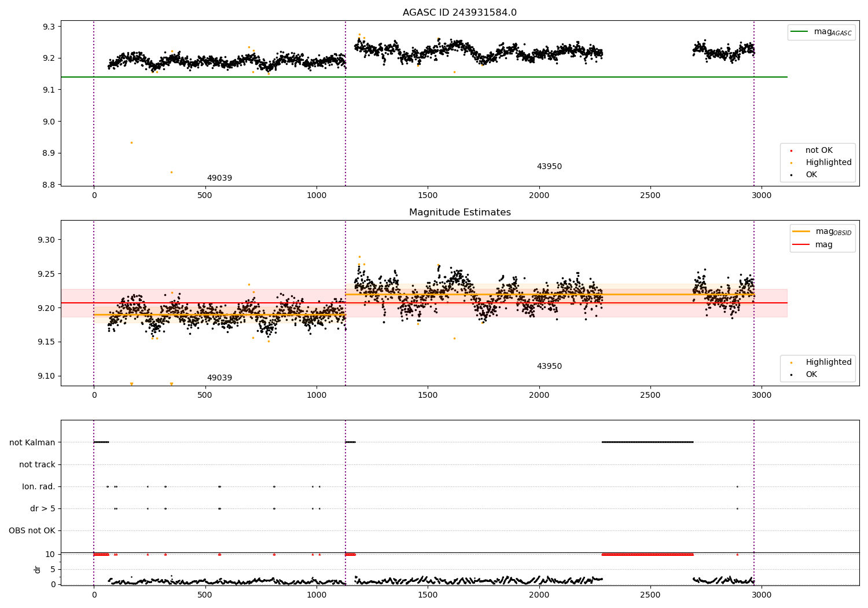868x608 pixels.
Task: Click y-axis tick '9.15' in Magnitude Estimates panel
Action: (46, 343)
